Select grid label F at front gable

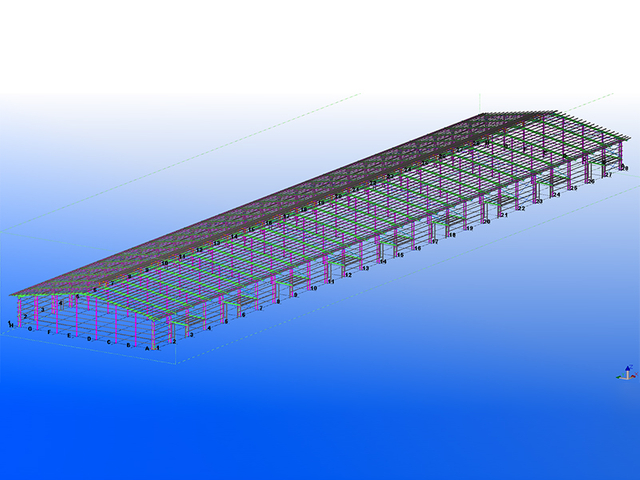(x=49, y=332)
